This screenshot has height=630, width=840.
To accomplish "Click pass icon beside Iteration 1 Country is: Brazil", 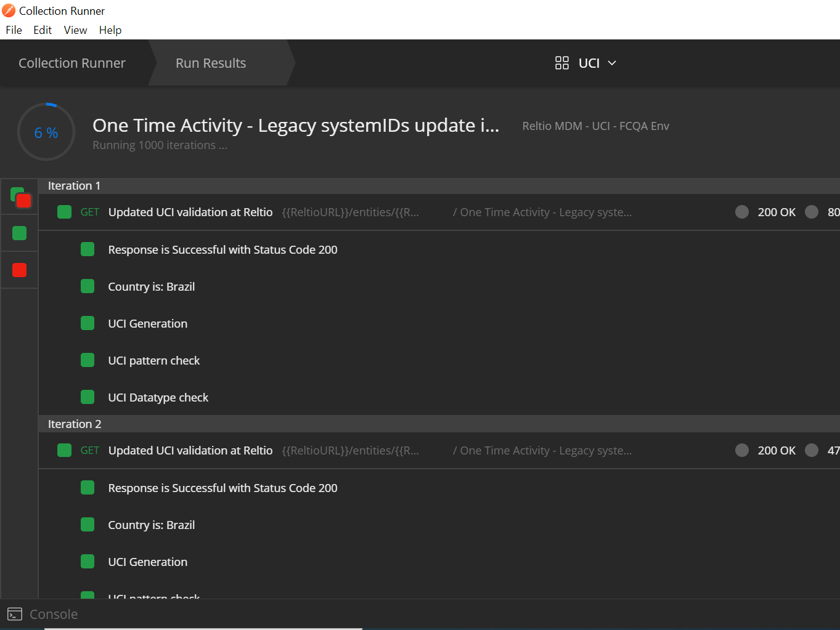I will point(88,286).
